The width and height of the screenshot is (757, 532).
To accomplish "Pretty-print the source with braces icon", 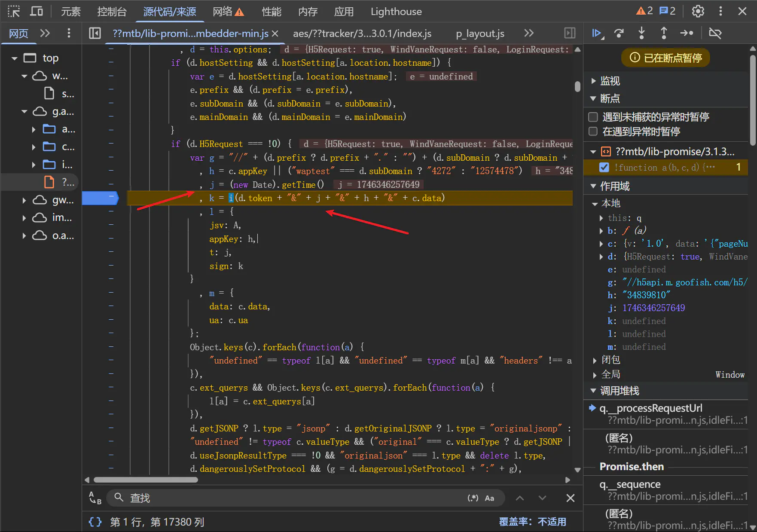I will (x=95, y=522).
